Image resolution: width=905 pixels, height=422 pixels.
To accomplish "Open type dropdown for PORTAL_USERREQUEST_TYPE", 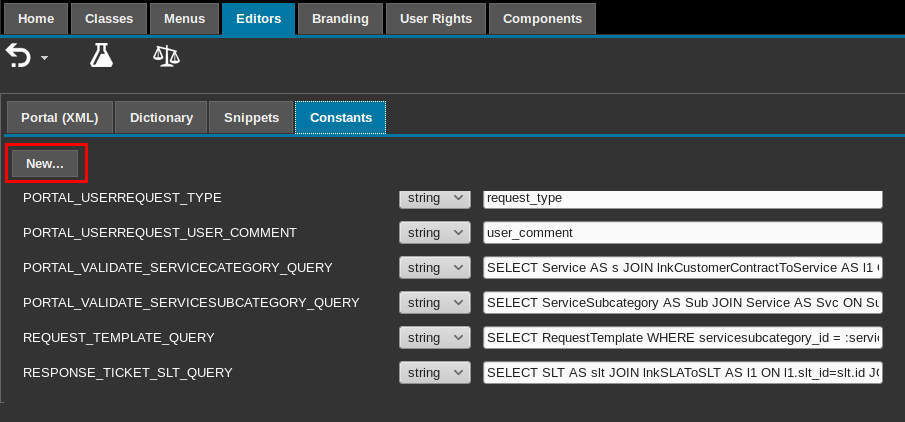I will pyautogui.click(x=434, y=198).
